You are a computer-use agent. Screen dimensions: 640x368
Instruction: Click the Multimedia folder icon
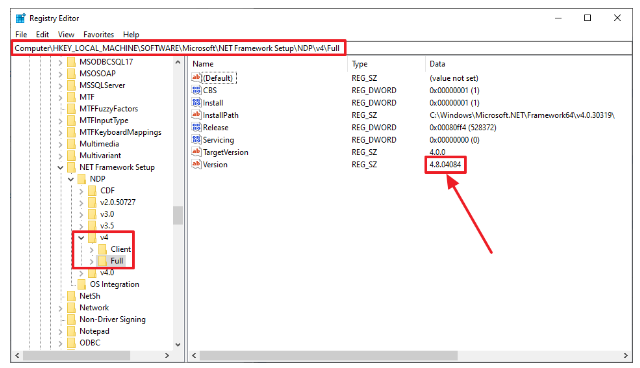tap(71, 144)
